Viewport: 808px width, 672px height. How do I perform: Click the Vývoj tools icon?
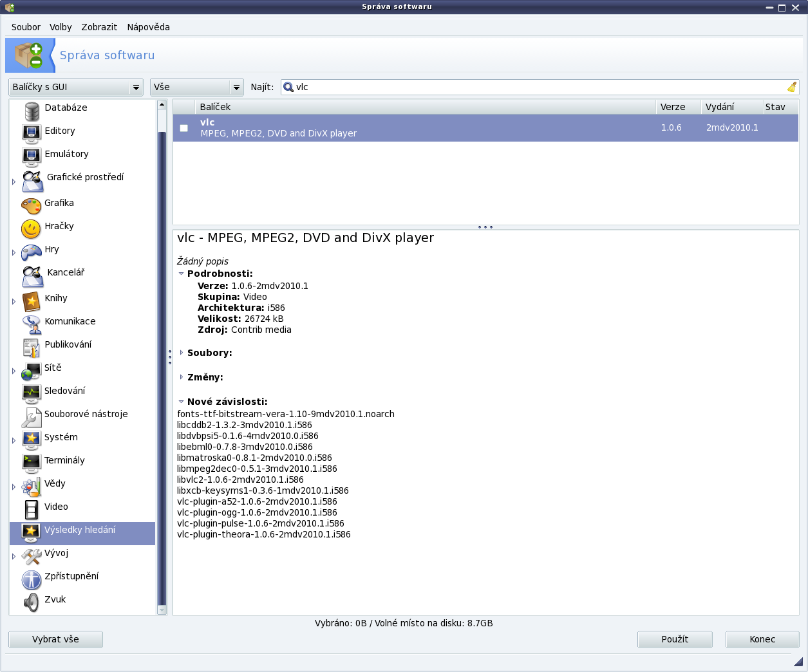tap(31, 556)
